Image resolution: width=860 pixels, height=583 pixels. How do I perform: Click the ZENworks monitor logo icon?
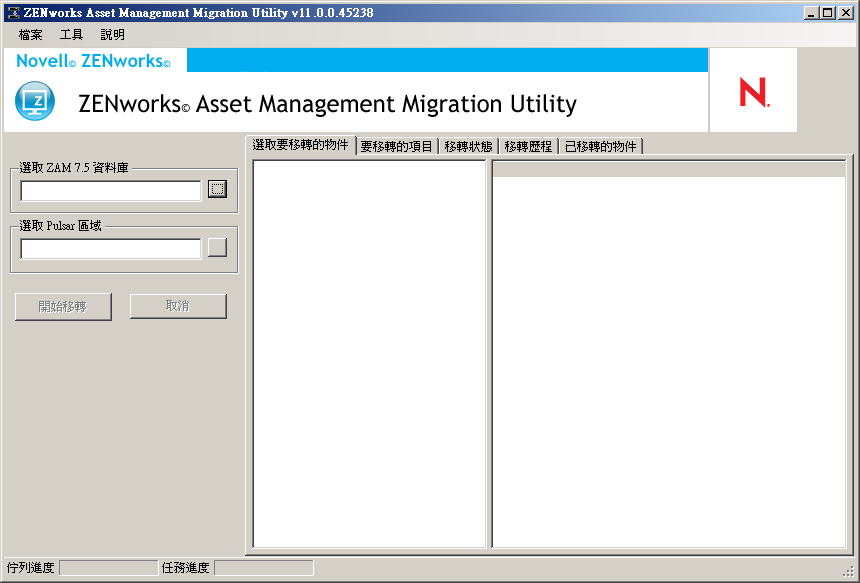pos(35,101)
